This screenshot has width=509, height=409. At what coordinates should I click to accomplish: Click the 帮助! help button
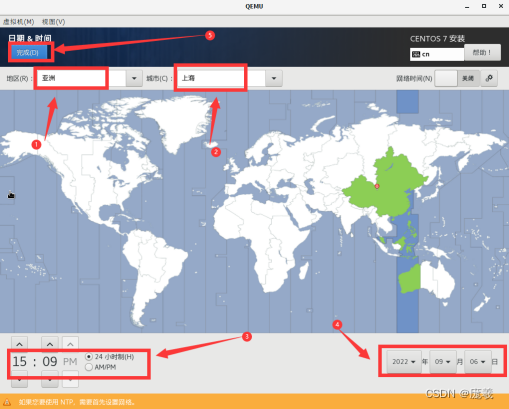point(482,52)
